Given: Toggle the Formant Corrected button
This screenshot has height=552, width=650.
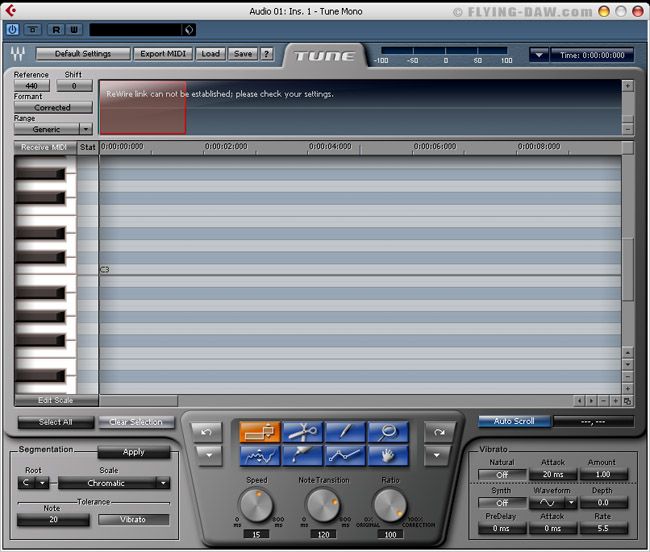Looking at the screenshot, I should coord(53,107).
